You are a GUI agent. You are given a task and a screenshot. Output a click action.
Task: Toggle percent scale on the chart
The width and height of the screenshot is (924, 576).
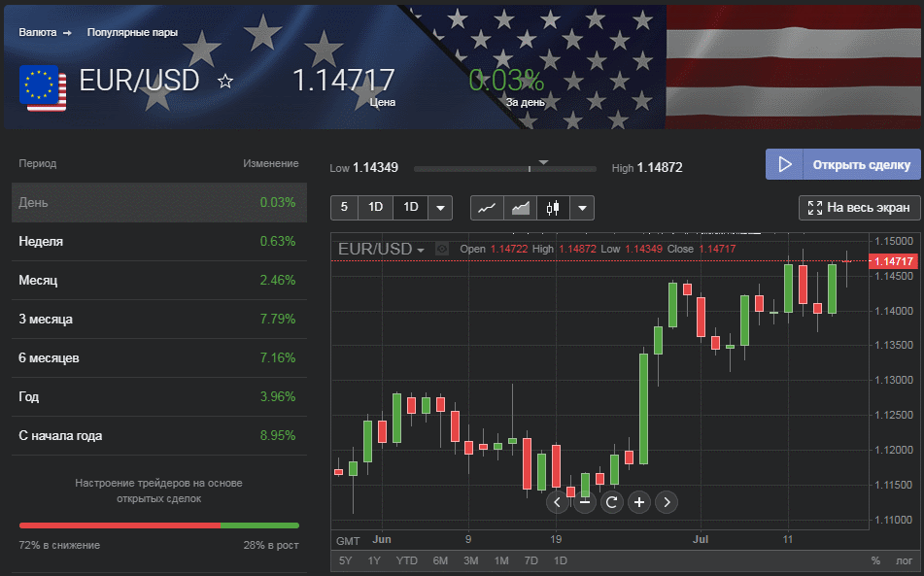[x=875, y=560]
